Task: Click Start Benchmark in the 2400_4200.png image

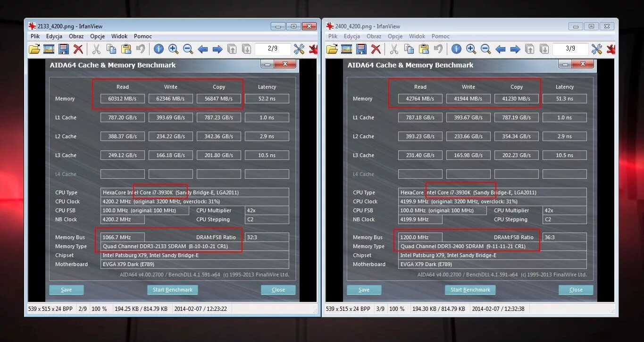Action: click(x=470, y=290)
